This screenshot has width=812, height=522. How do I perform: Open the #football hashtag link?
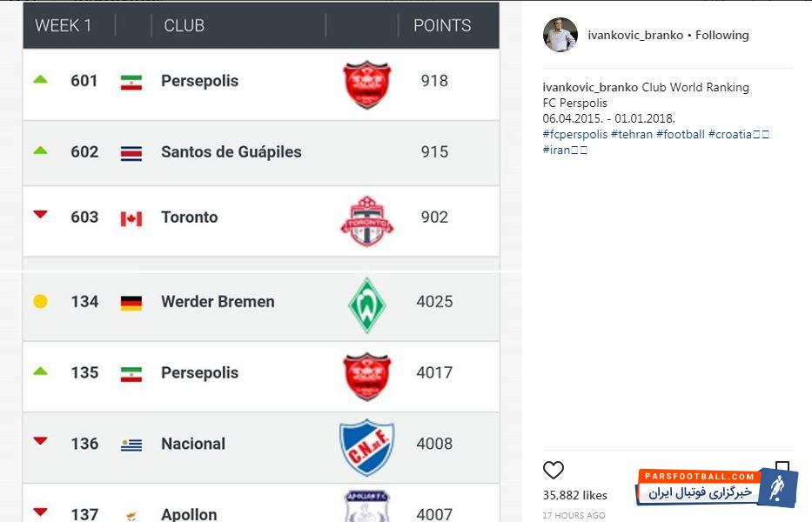(681, 134)
